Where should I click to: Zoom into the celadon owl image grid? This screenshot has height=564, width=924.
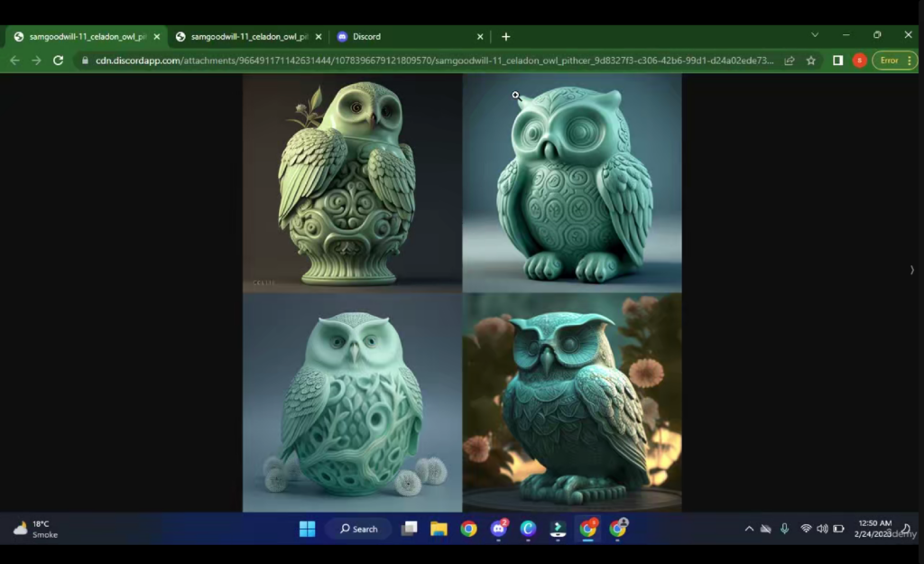pos(462,292)
